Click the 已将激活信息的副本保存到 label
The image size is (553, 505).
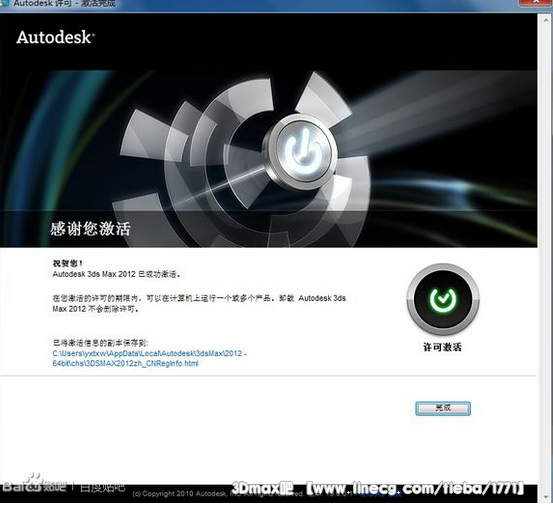click(x=101, y=343)
